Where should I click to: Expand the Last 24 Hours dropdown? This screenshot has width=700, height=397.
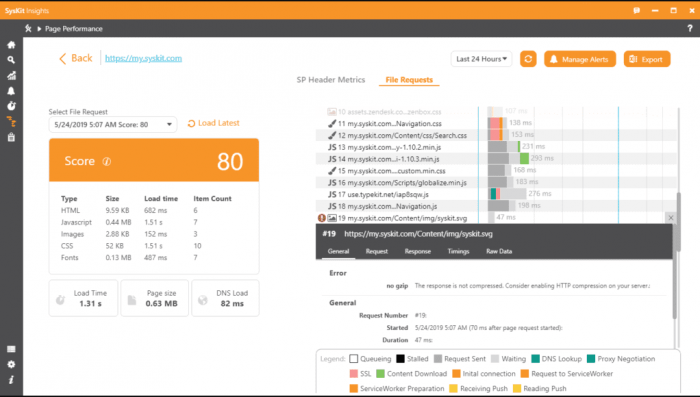(x=481, y=59)
